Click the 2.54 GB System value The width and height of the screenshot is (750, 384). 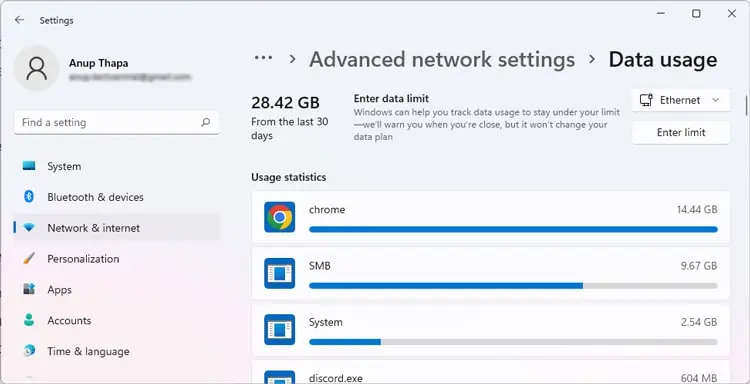click(699, 322)
